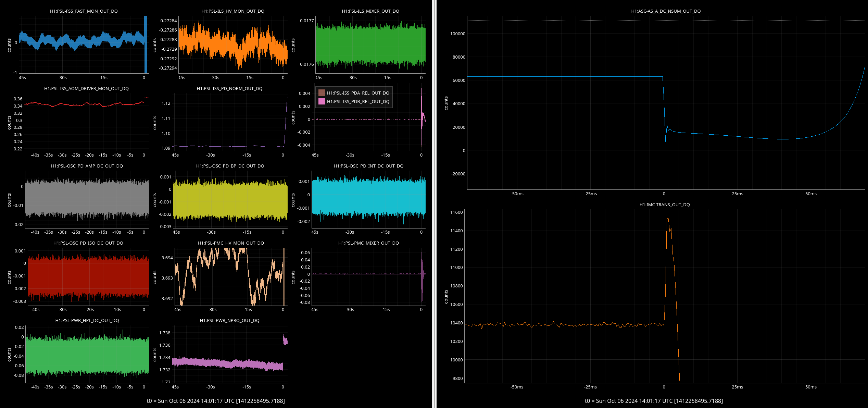Click the H1:IMC-TRANS_OUT_DQ title
Viewport: 868px width, 408px height.
pyautogui.click(x=665, y=205)
